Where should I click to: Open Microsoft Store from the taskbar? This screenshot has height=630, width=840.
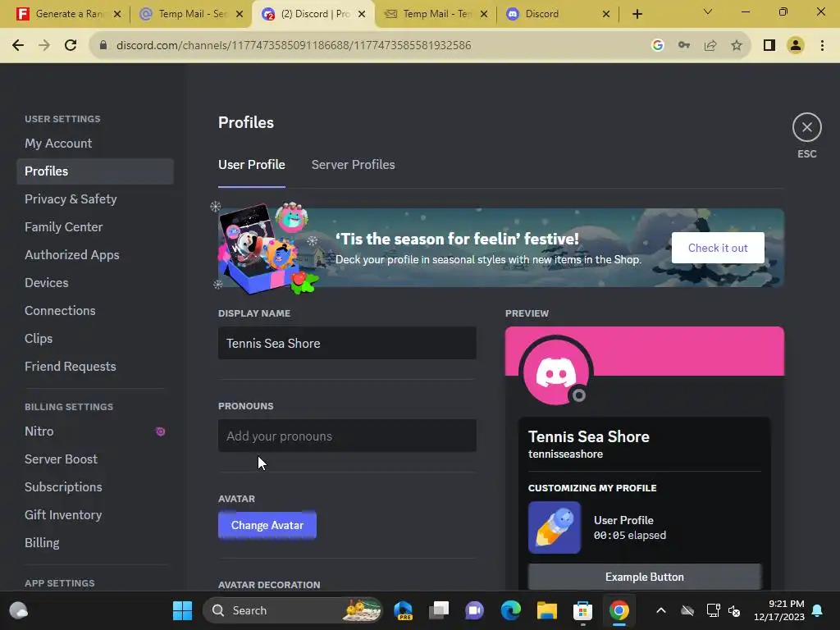[x=583, y=610]
